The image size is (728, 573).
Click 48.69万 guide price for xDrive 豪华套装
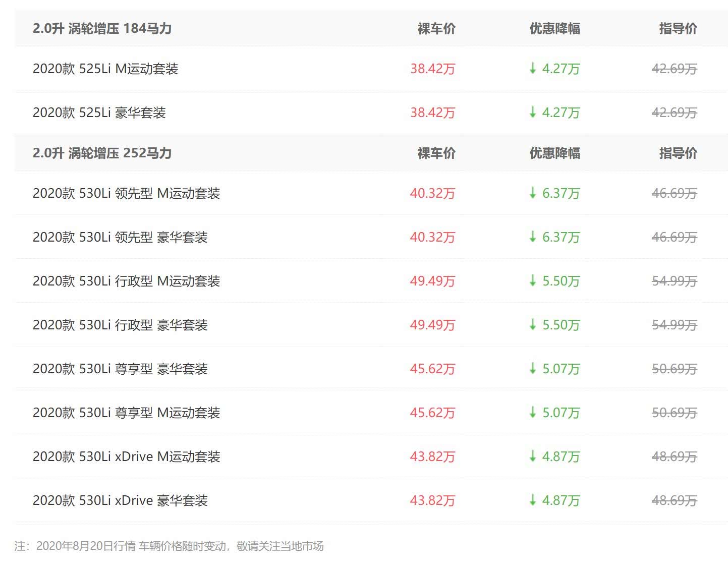674,500
